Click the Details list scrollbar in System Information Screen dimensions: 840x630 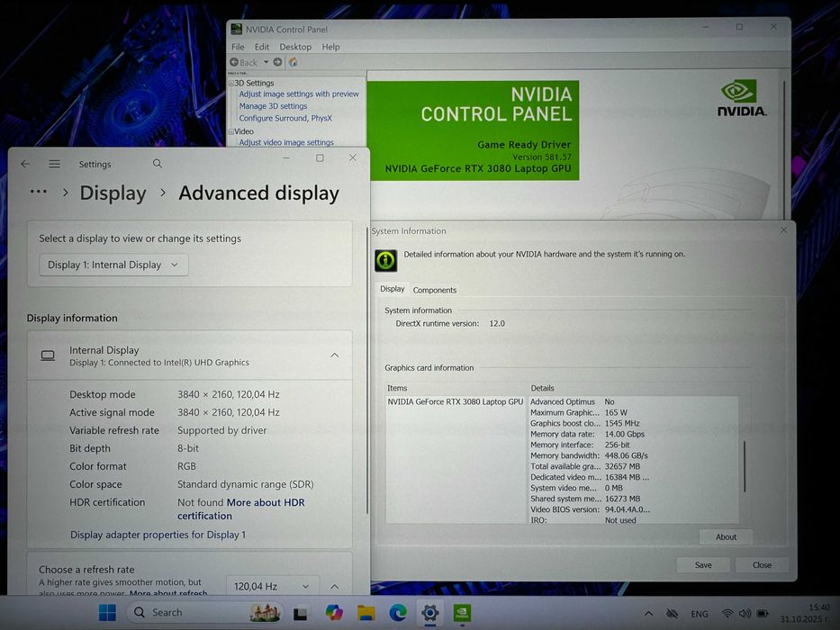(745, 466)
